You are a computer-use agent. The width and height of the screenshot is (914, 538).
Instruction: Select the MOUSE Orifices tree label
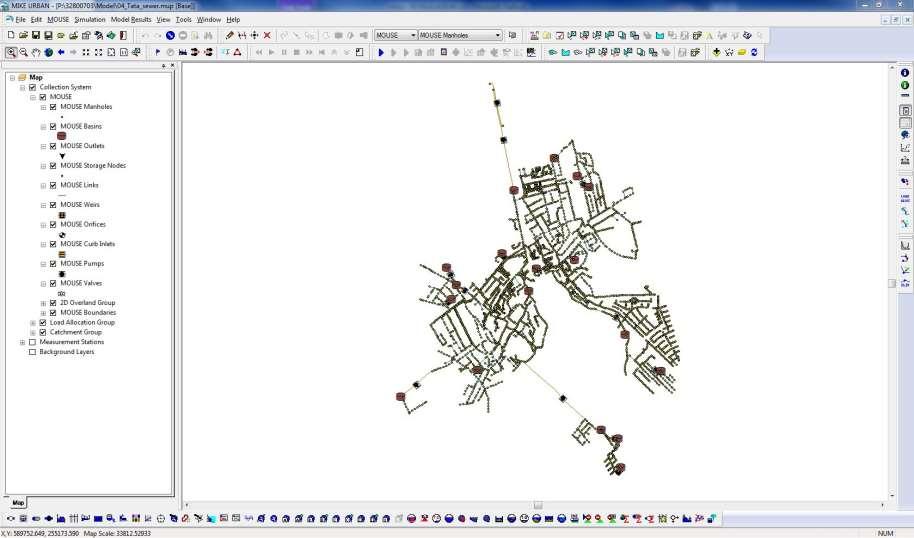[x=83, y=224]
